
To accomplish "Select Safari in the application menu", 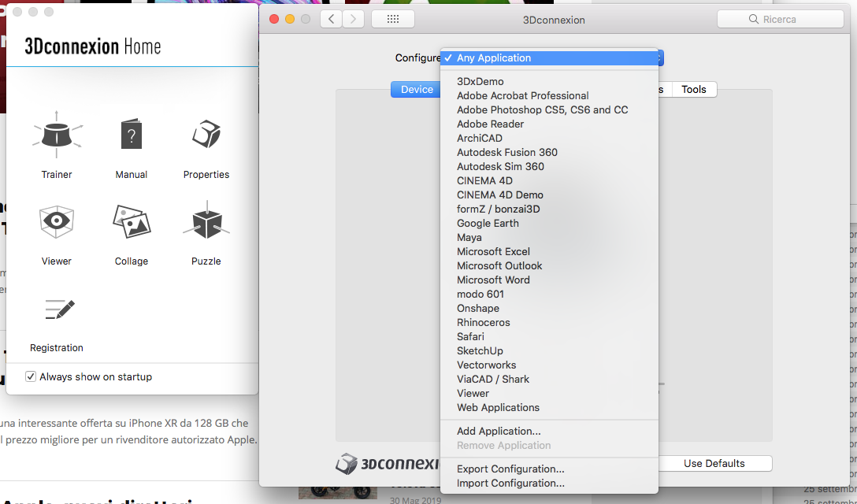I will [549, 337].
